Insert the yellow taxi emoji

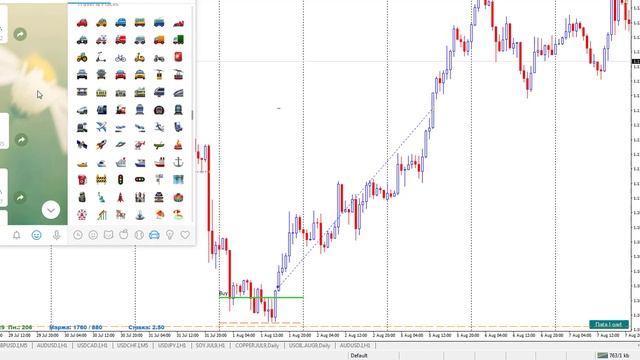click(101, 22)
